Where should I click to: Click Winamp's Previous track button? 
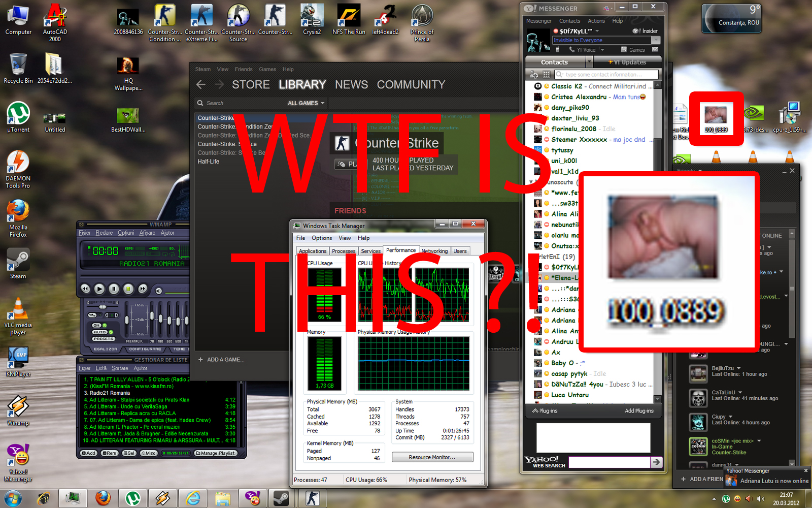pyautogui.click(x=85, y=289)
